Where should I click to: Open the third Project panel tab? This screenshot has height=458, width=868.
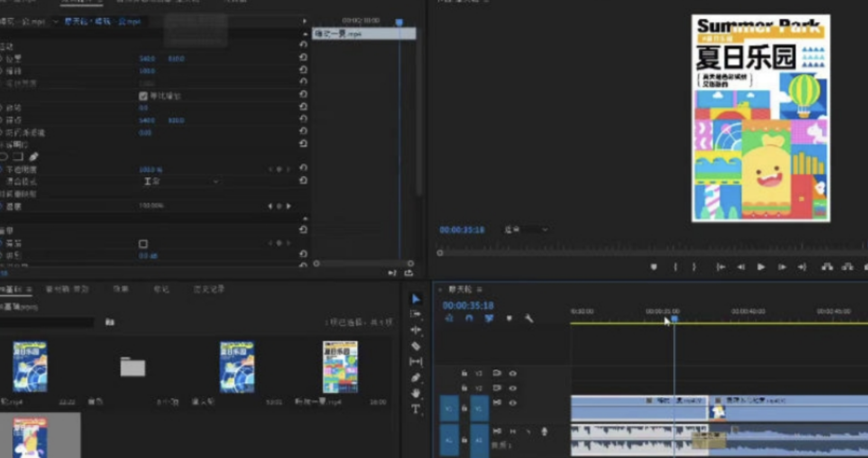tap(121, 289)
